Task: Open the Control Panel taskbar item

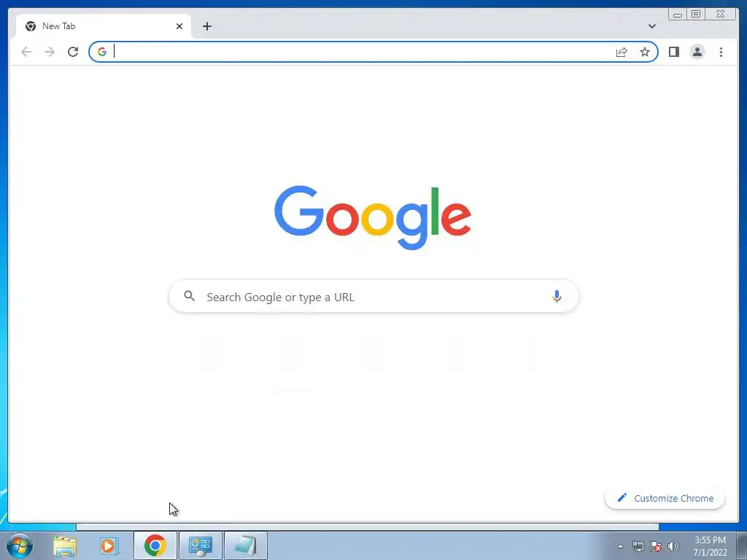Action: tap(200, 545)
